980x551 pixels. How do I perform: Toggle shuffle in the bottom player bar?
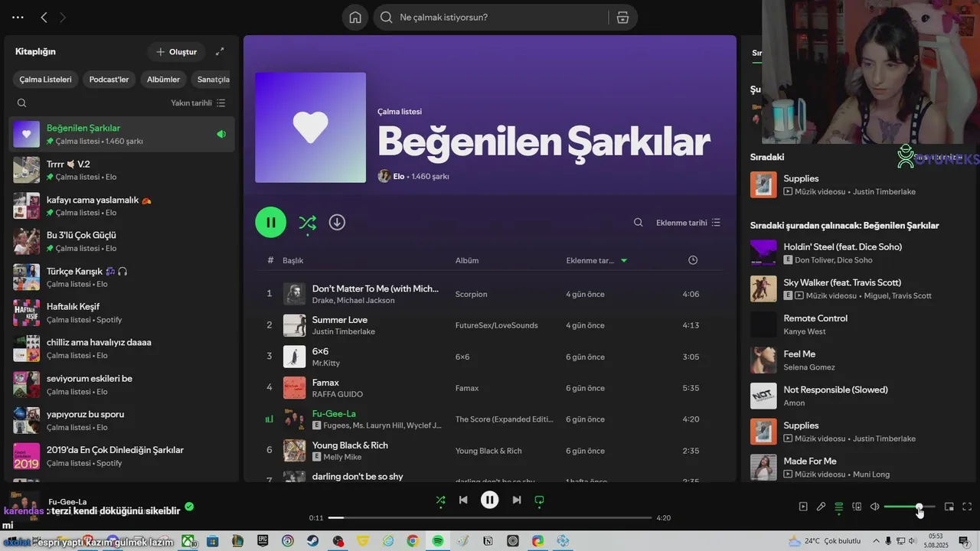coord(440,500)
